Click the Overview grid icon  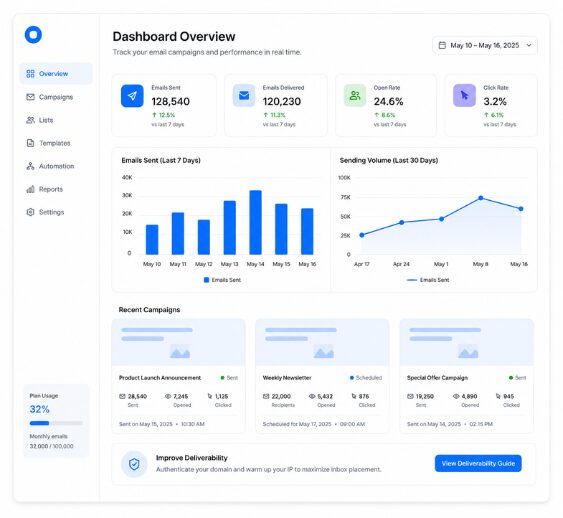coord(31,74)
